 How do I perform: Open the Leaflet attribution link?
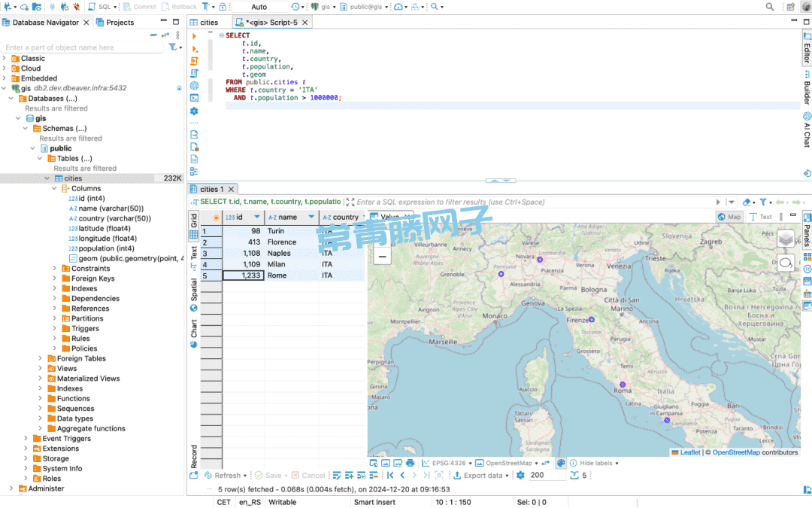pos(689,452)
